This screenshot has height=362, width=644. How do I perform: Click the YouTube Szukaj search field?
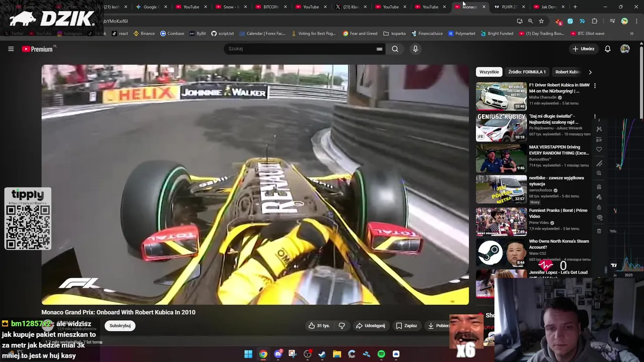pos(303,49)
